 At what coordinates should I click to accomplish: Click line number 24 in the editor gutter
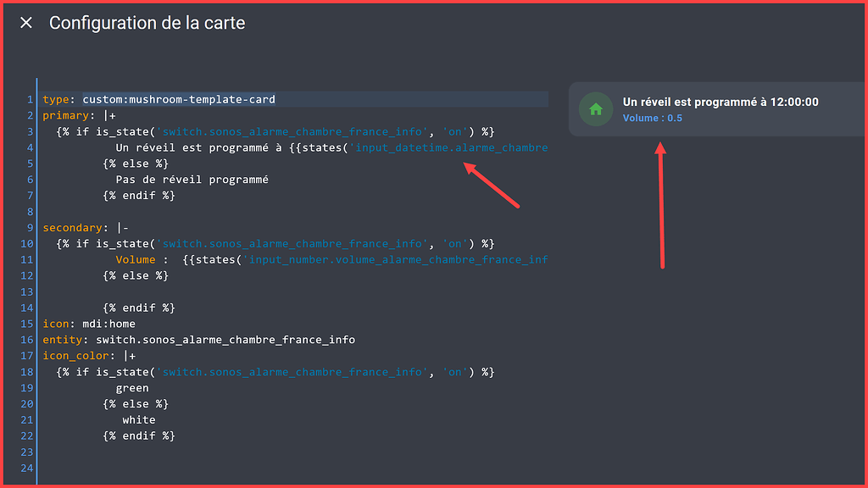pyautogui.click(x=26, y=468)
